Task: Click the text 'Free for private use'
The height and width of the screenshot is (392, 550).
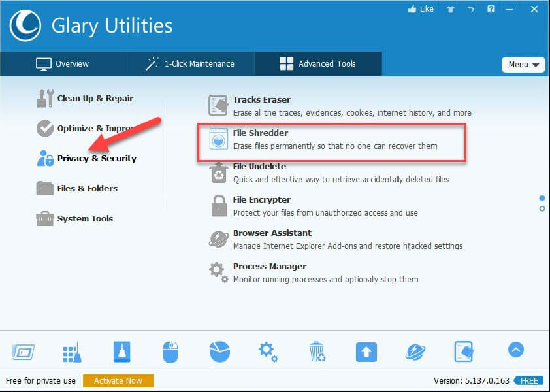Action: (x=40, y=381)
